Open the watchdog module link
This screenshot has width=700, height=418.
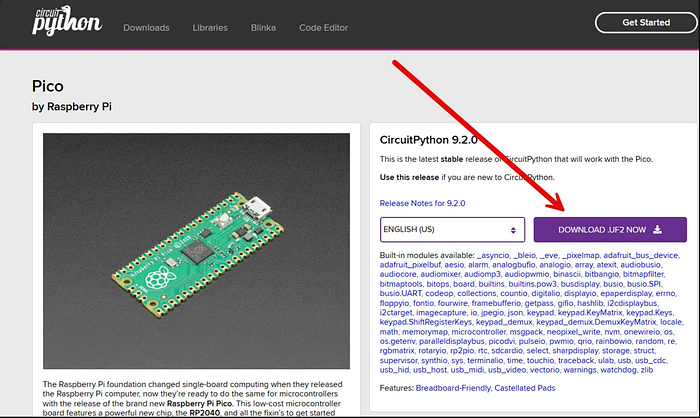618,370
